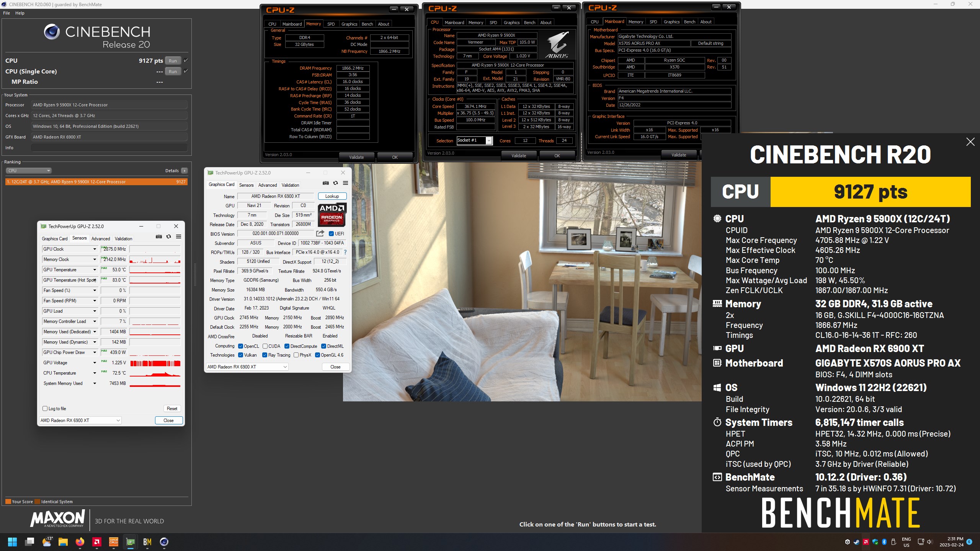The width and height of the screenshot is (980, 551).
Task: Toggle the UEFI checkbox in GPU-Z
Action: [x=331, y=234]
